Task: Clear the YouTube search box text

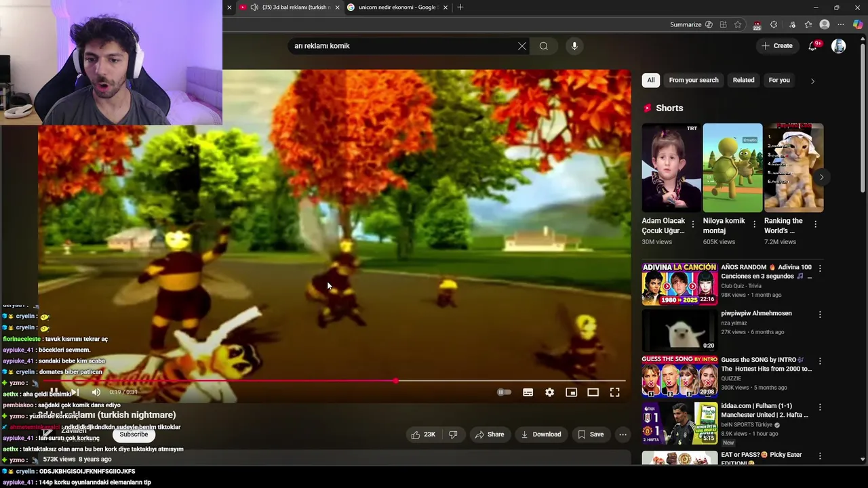Action: tap(522, 46)
